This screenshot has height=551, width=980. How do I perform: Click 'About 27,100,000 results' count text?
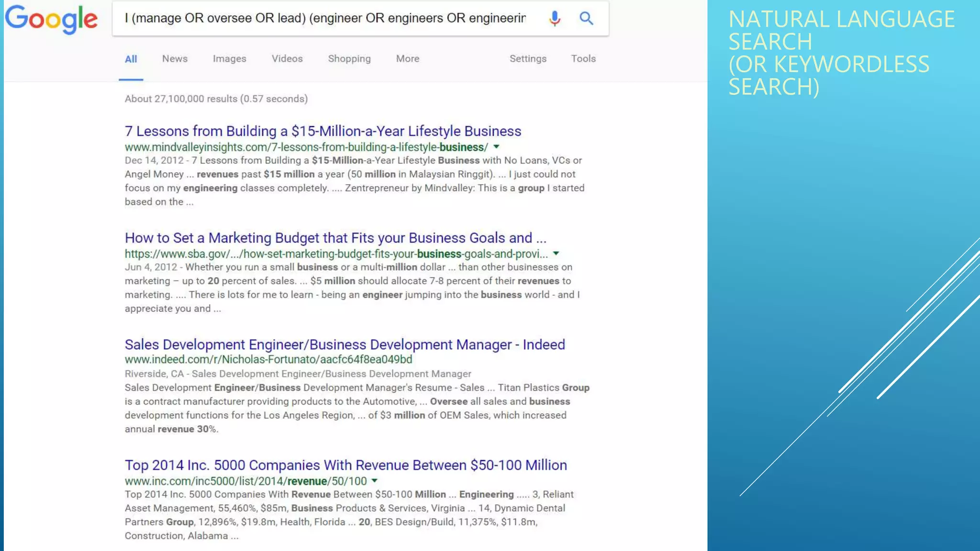click(x=216, y=99)
